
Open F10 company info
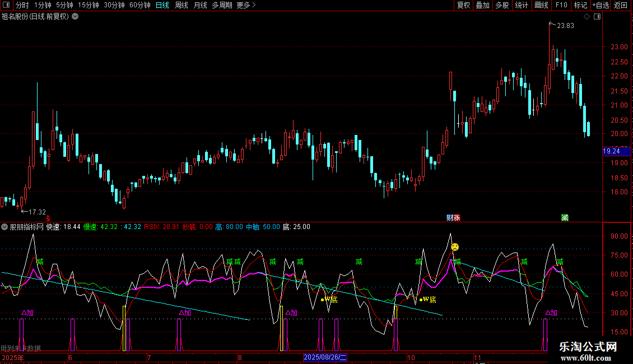561,5
